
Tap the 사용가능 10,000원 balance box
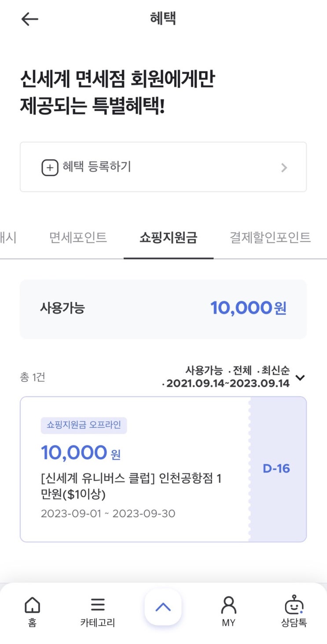coord(163,309)
